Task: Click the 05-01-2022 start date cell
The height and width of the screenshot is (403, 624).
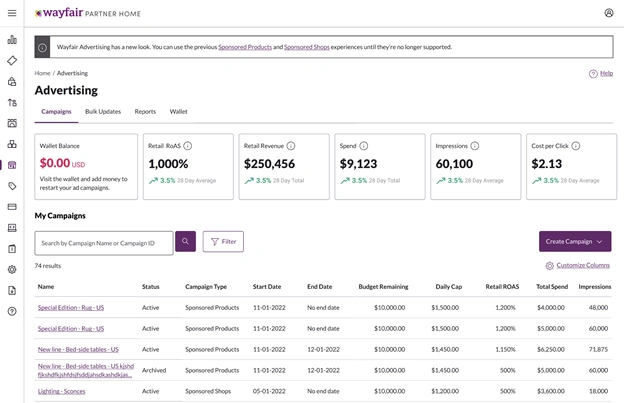Action: [269, 391]
